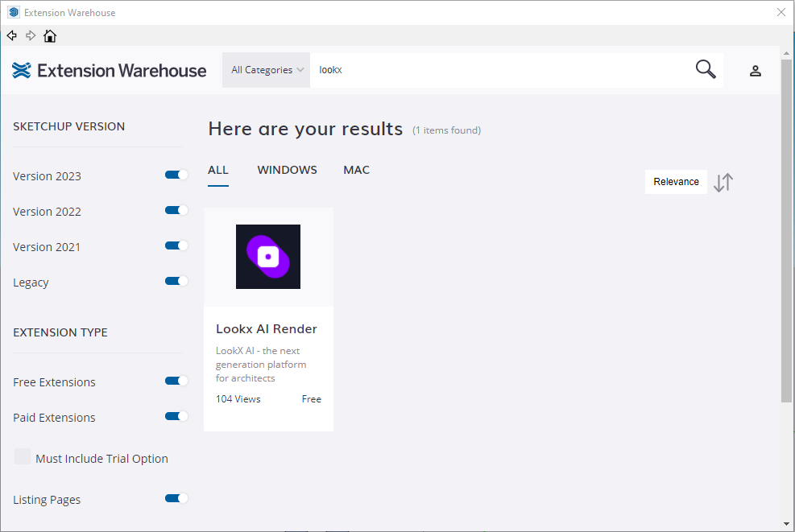Click the forward navigation arrow

(31, 35)
